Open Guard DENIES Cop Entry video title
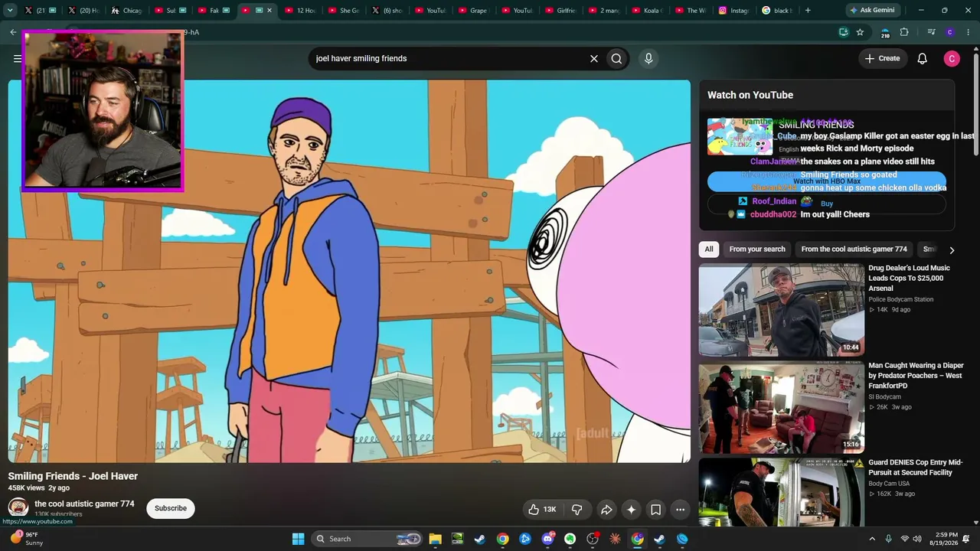The width and height of the screenshot is (980, 551). coord(915,468)
